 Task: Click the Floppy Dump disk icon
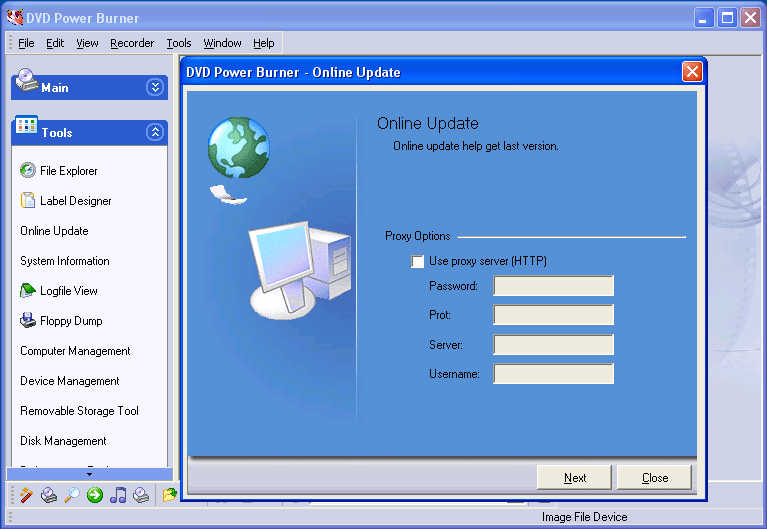[28, 320]
